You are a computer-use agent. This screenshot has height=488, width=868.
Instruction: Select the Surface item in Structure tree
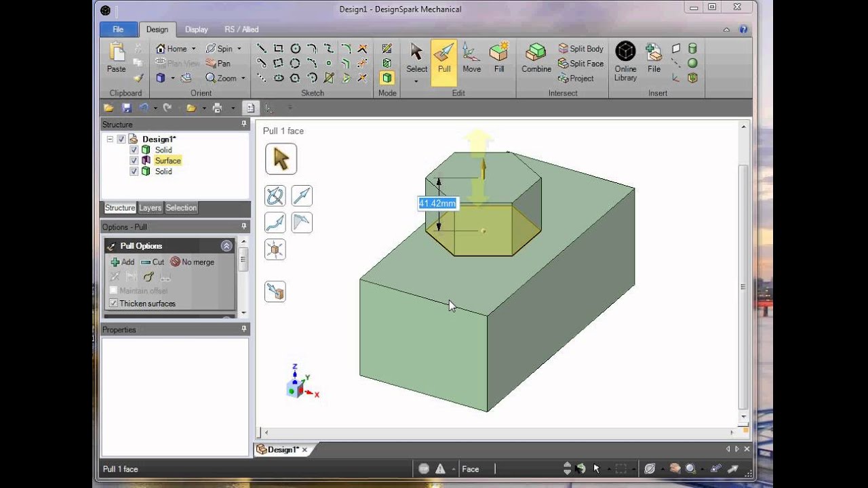pos(167,161)
